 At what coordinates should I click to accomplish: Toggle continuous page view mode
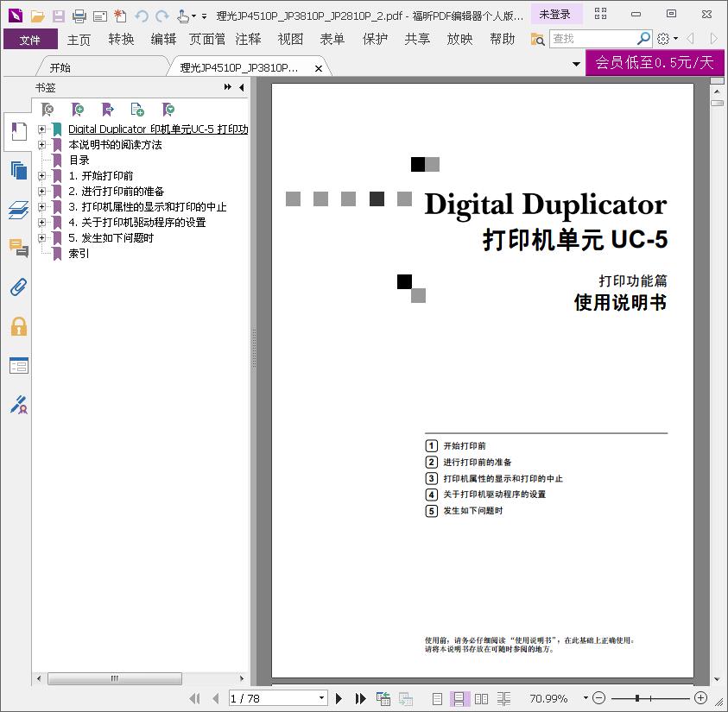[459, 698]
